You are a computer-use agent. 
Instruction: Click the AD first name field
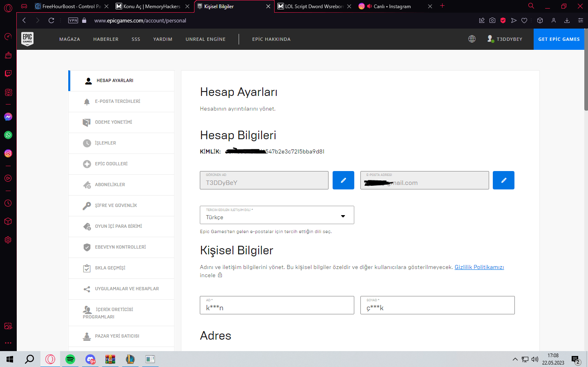tap(277, 305)
